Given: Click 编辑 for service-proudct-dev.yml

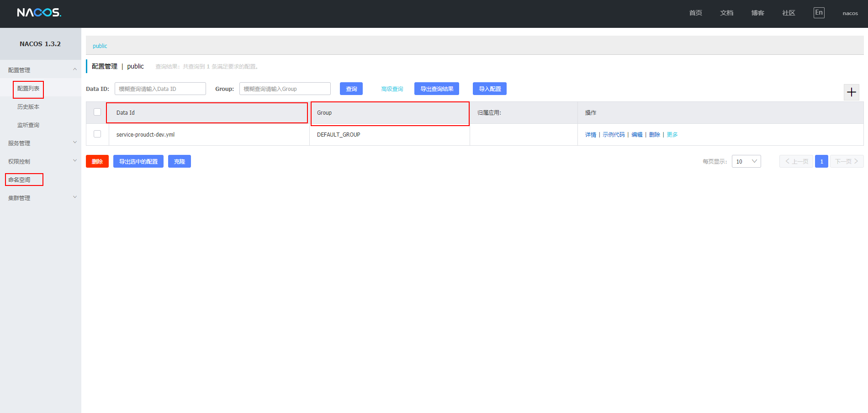Looking at the screenshot, I should (637, 135).
